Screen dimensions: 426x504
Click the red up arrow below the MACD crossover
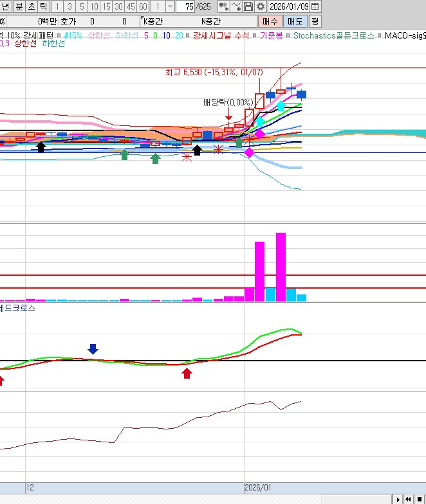187,373
